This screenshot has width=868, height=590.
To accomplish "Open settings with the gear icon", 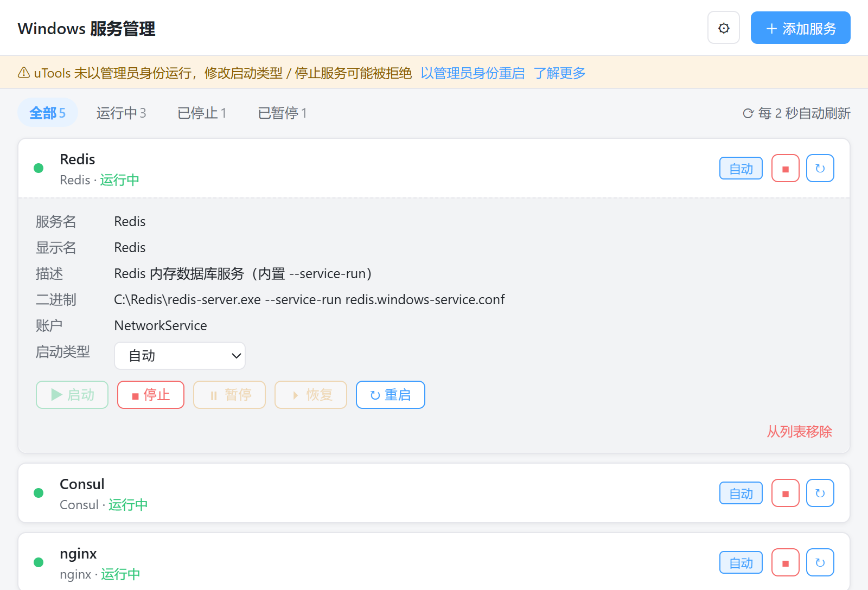I will point(724,28).
